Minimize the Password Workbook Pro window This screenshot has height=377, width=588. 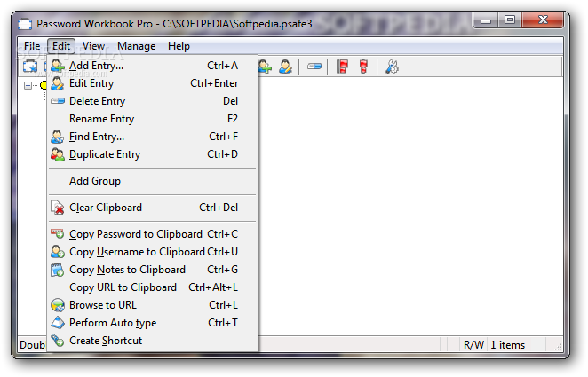[x=486, y=20]
